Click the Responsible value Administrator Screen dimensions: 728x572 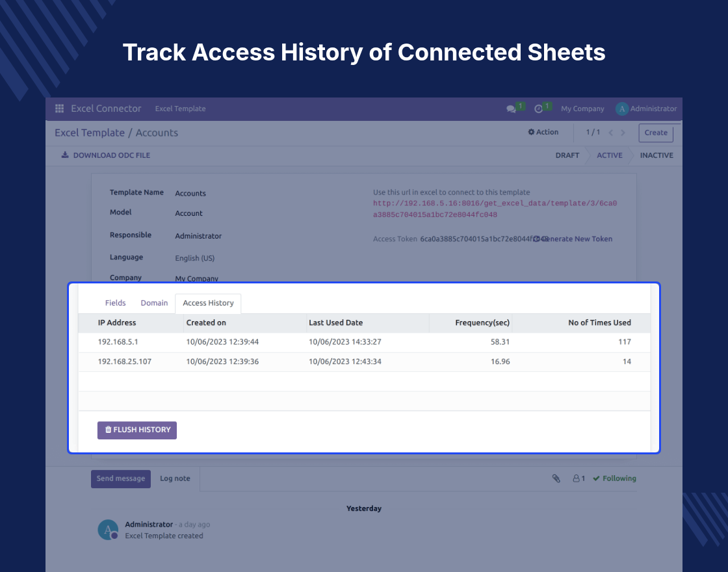198,237
